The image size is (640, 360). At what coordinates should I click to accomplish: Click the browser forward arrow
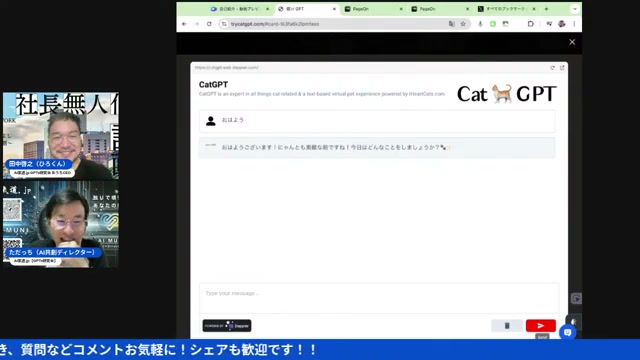point(196,24)
